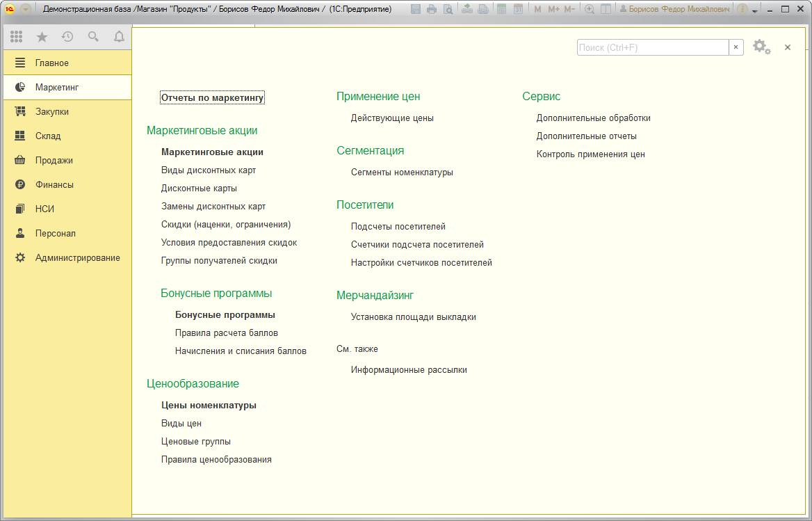This screenshot has height=521, width=812.
Task: Open Правила ценообразования link
Action: coord(216,459)
